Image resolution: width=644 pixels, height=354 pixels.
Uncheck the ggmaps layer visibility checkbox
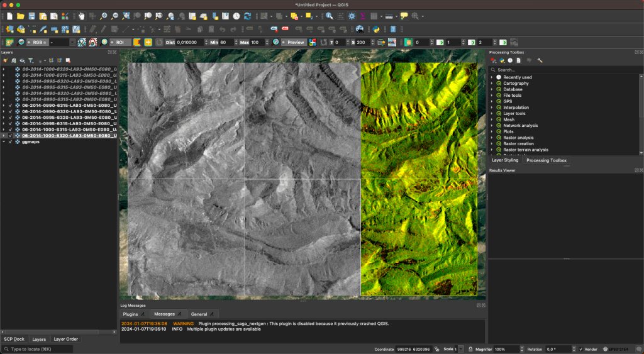click(x=10, y=141)
